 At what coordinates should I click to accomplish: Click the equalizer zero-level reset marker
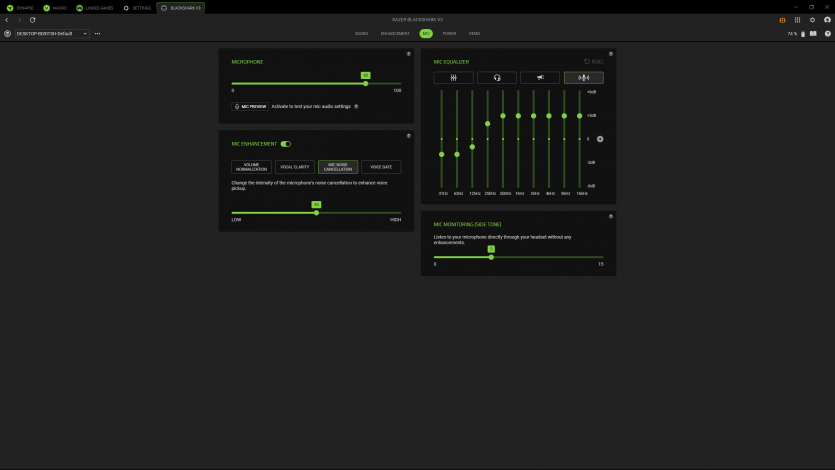[x=600, y=139]
